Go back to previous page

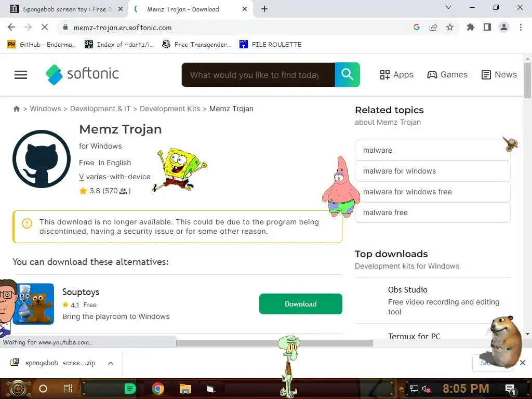[11, 27]
